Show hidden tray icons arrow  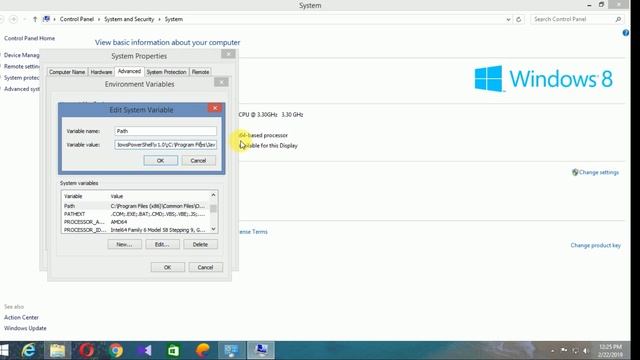click(x=553, y=351)
